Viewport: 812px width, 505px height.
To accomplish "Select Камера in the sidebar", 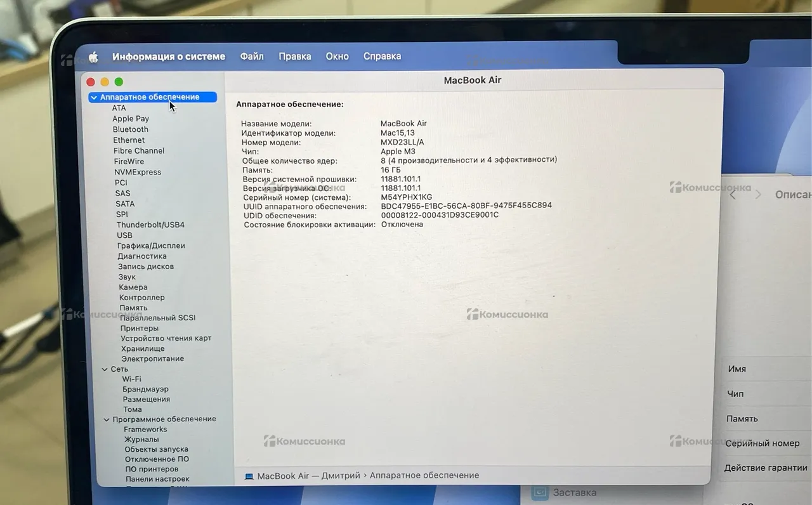I will pos(133,287).
